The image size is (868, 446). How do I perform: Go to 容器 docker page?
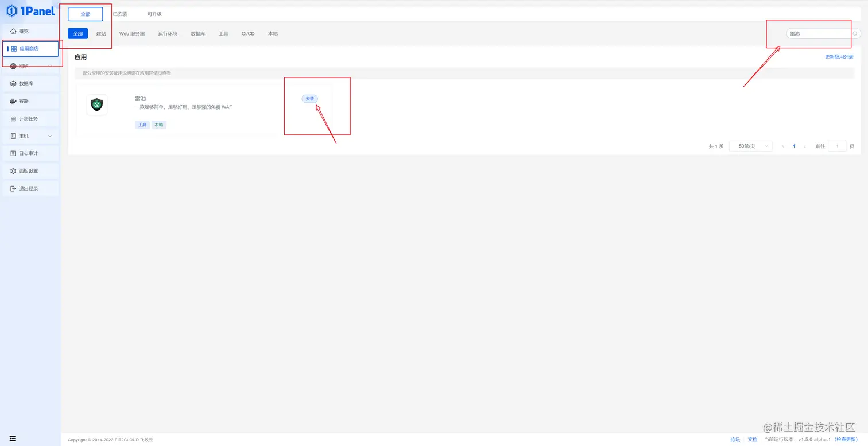click(x=30, y=101)
